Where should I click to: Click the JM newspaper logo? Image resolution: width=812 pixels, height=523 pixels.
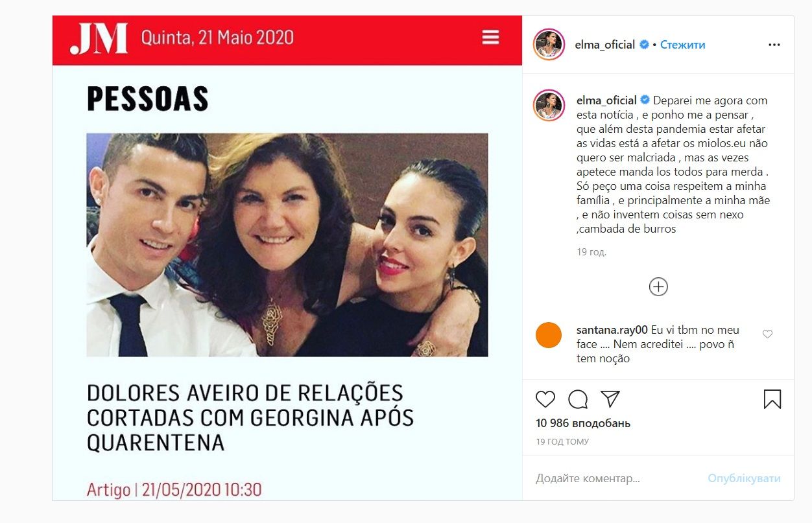coord(99,38)
